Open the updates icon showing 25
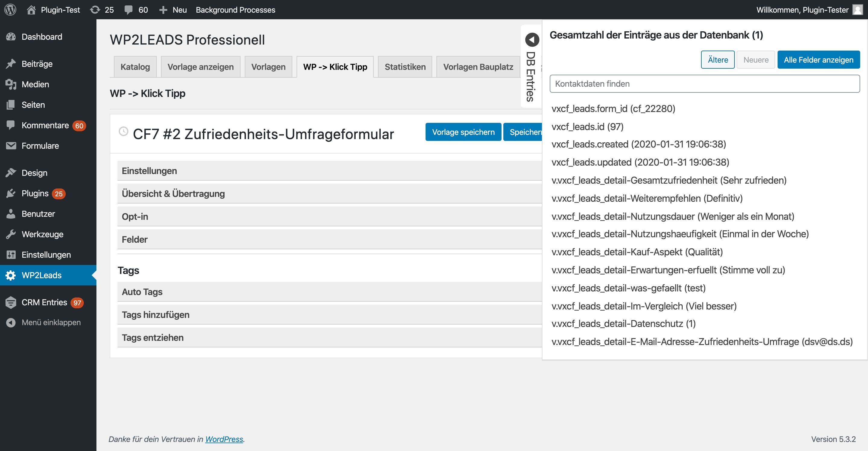The image size is (868, 451). pos(95,10)
